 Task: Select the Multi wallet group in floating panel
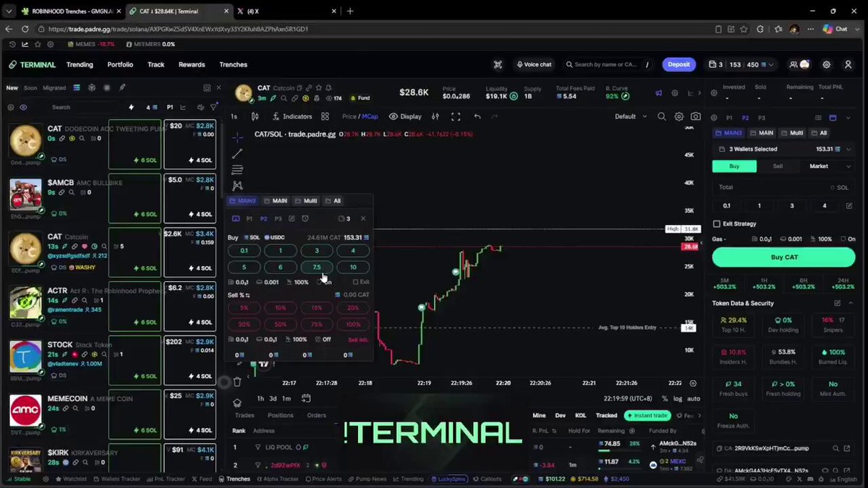[x=306, y=201]
